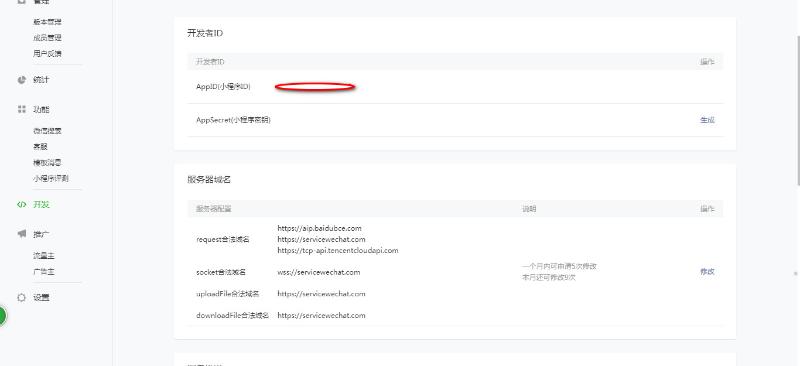Open 流量主 under 推广
Screen dimensions: 800x366
[44, 256]
